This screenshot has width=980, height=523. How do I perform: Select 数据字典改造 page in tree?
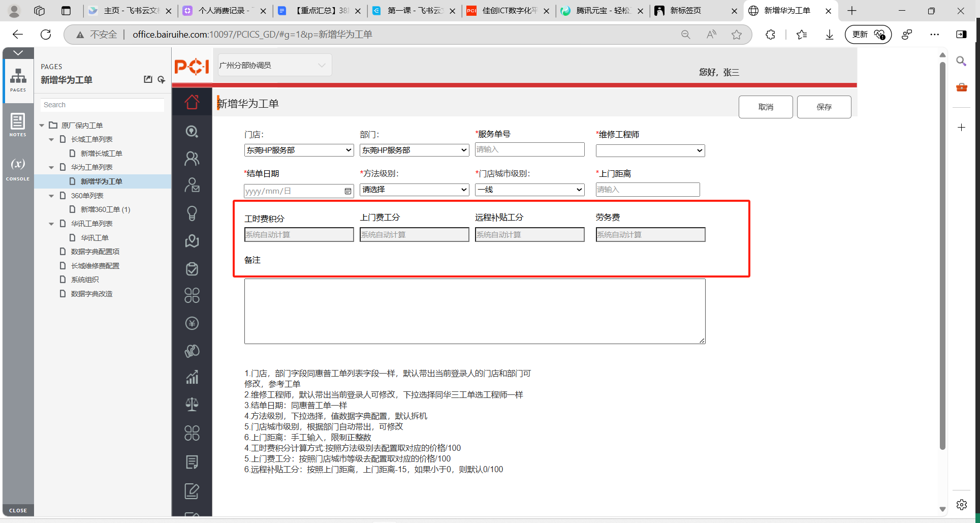[91, 294]
